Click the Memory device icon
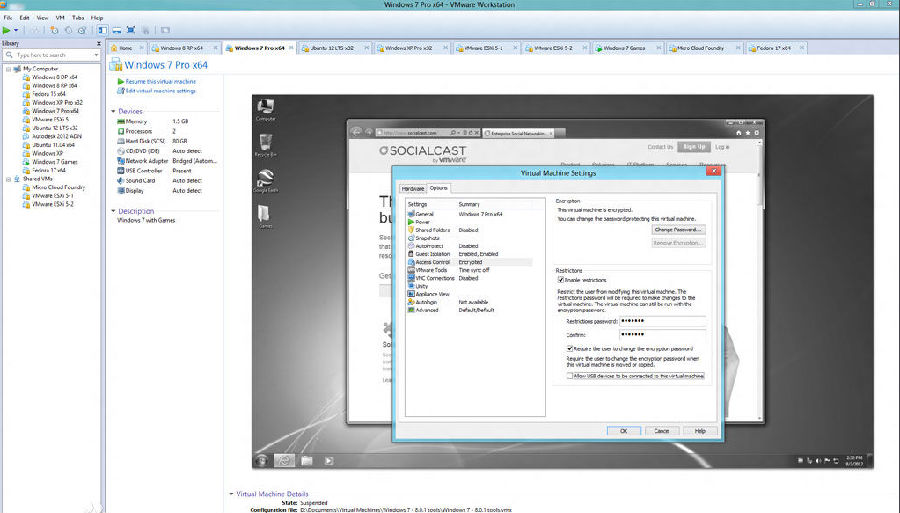 121,122
